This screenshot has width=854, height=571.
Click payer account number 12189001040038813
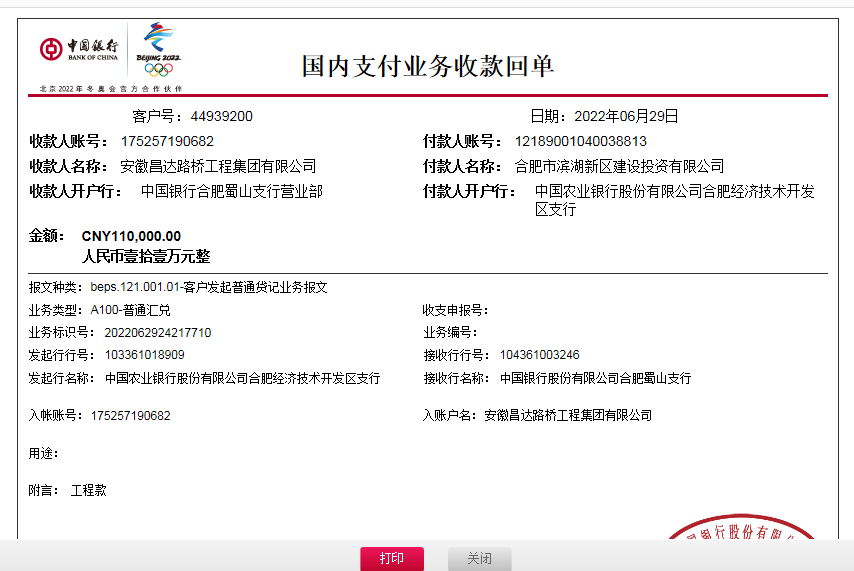tap(580, 141)
